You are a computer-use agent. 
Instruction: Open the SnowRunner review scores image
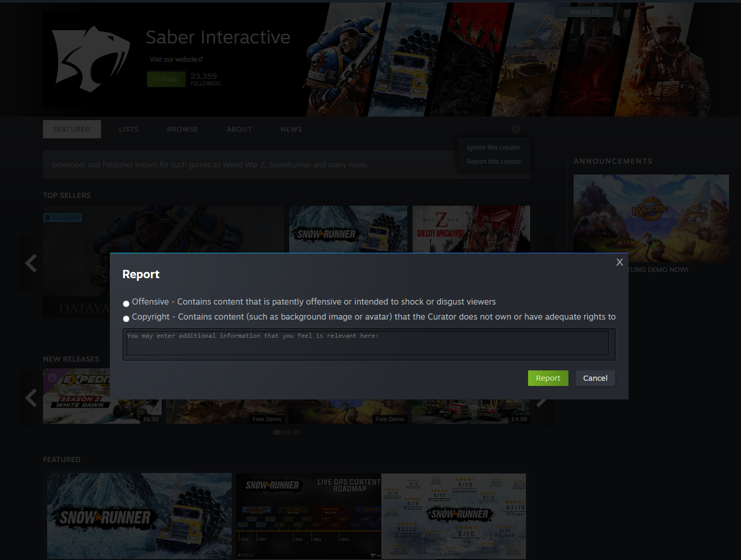point(453,516)
